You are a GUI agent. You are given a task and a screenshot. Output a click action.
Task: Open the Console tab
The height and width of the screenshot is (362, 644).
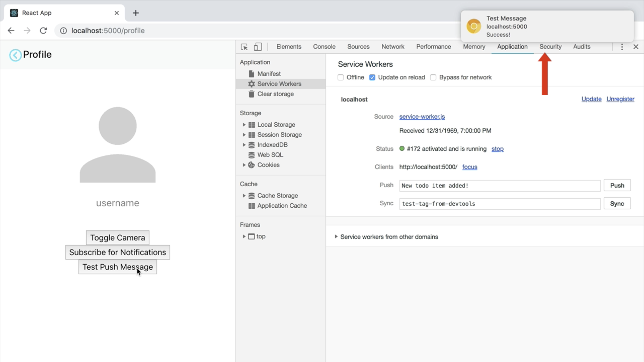click(324, 47)
